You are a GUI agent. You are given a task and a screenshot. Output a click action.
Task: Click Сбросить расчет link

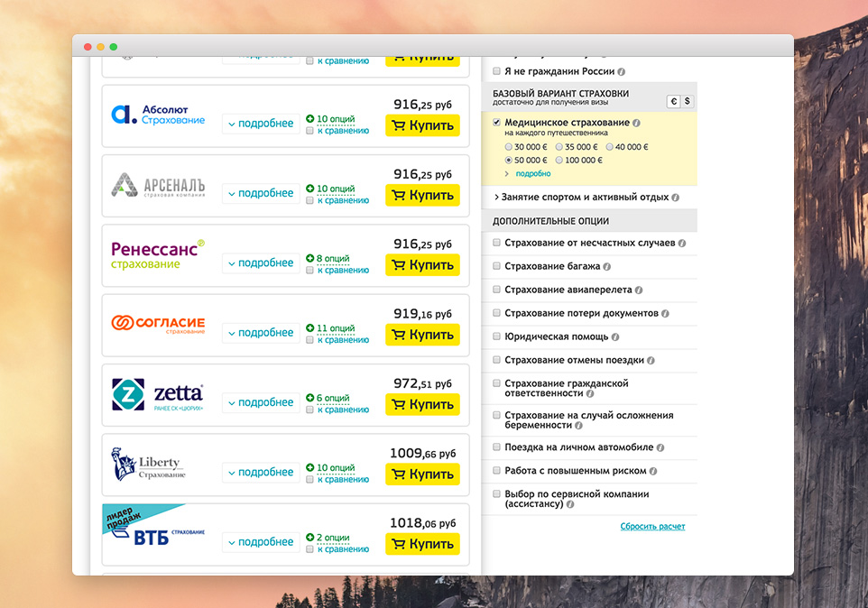point(652,527)
